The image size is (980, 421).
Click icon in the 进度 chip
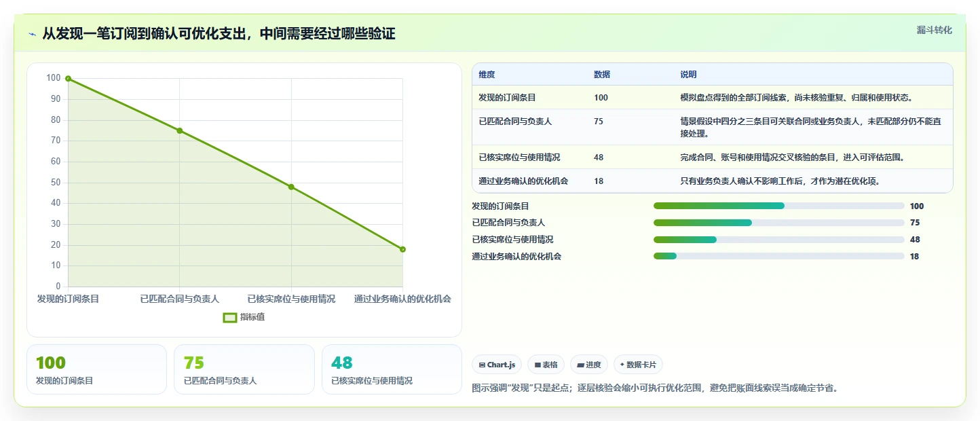(580, 365)
